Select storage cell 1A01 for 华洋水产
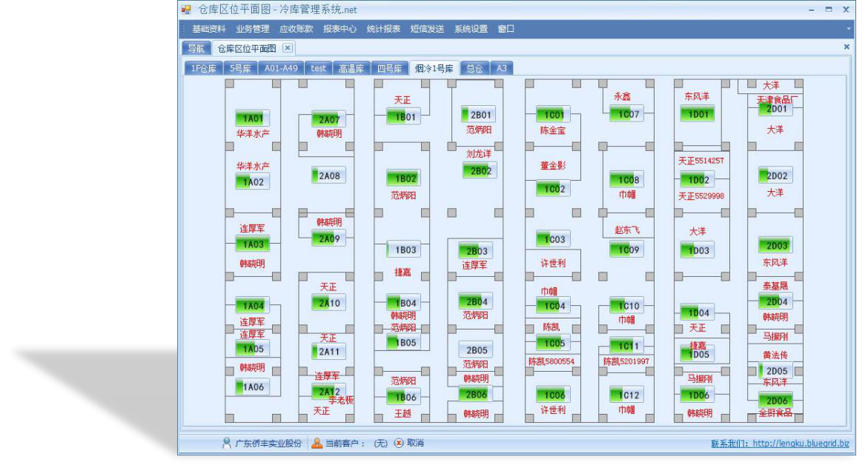The width and height of the screenshot is (868, 468). (x=253, y=117)
